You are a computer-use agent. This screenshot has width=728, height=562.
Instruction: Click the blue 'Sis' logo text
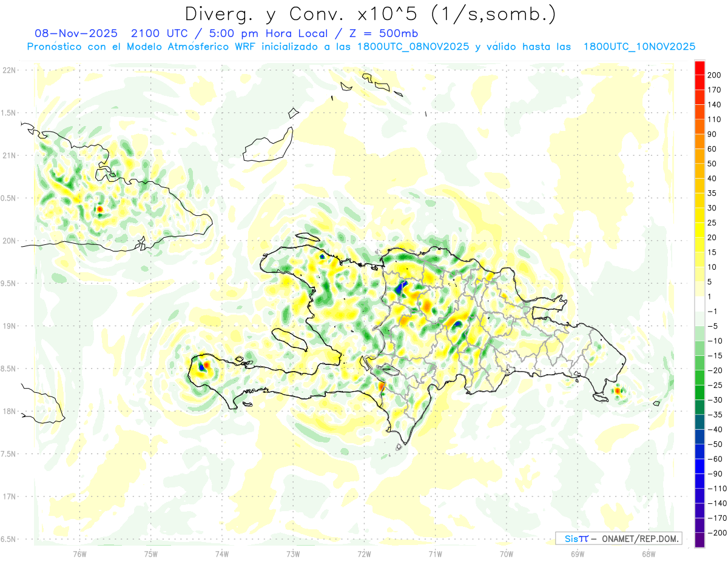pos(571,538)
